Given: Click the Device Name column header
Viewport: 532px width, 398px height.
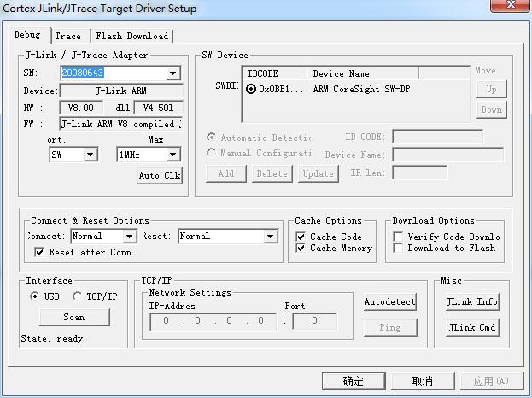Looking at the screenshot, I should coord(363,73).
